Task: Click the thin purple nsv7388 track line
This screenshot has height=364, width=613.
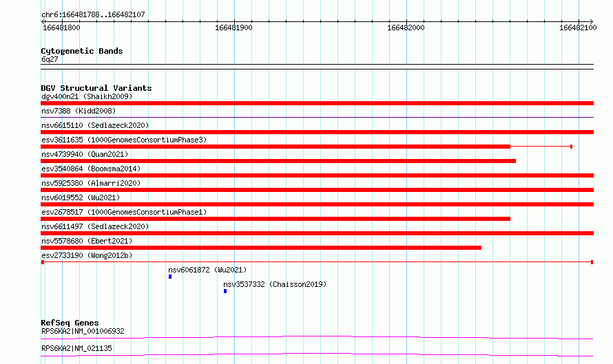Action: point(317,117)
